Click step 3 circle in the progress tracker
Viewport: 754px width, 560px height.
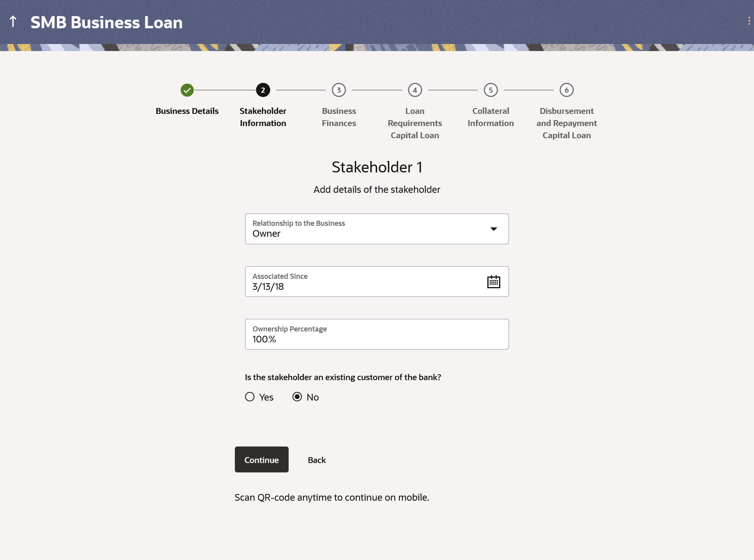339,90
